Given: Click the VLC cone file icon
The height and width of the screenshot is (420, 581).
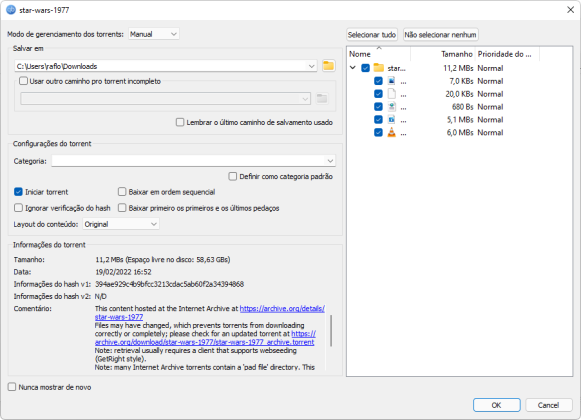Looking at the screenshot, I should click(x=391, y=132).
